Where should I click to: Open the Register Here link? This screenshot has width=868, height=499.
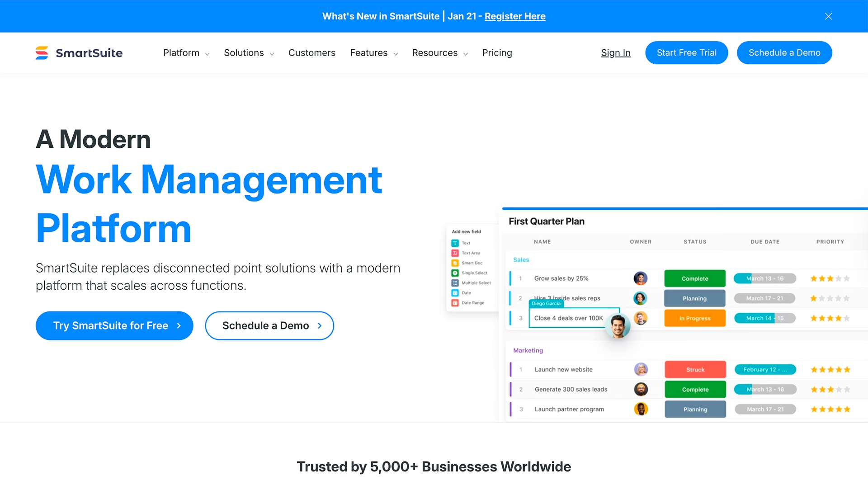515,16
